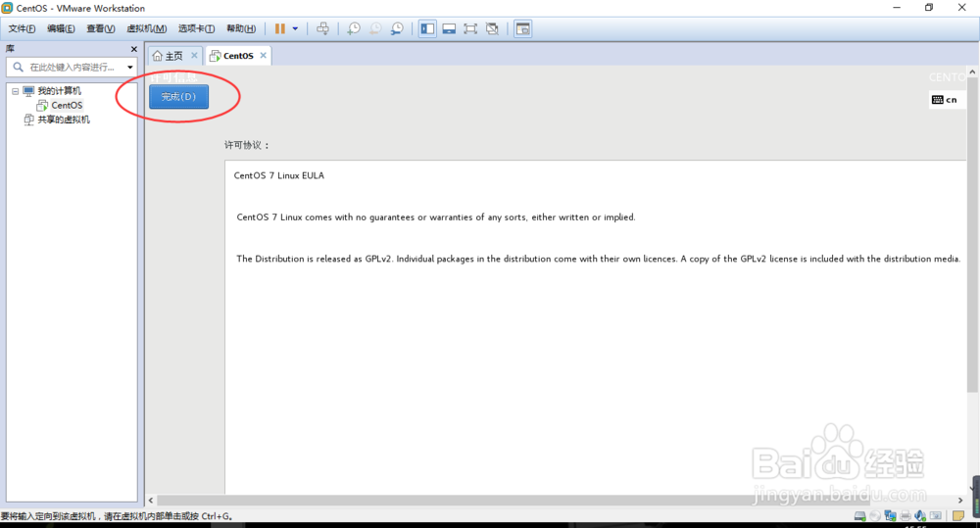This screenshot has width=980, height=528.
Task: Open the 编辑(E) menu
Action: point(61,28)
